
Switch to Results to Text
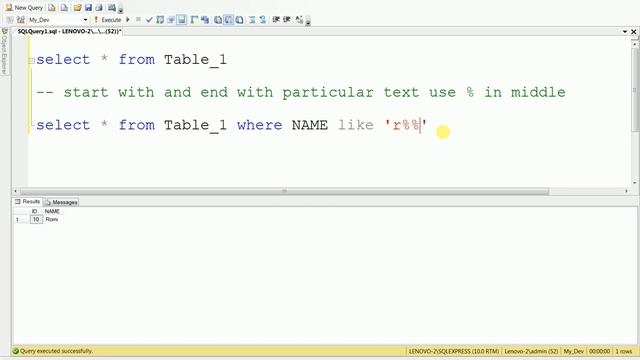coord(218,20)
